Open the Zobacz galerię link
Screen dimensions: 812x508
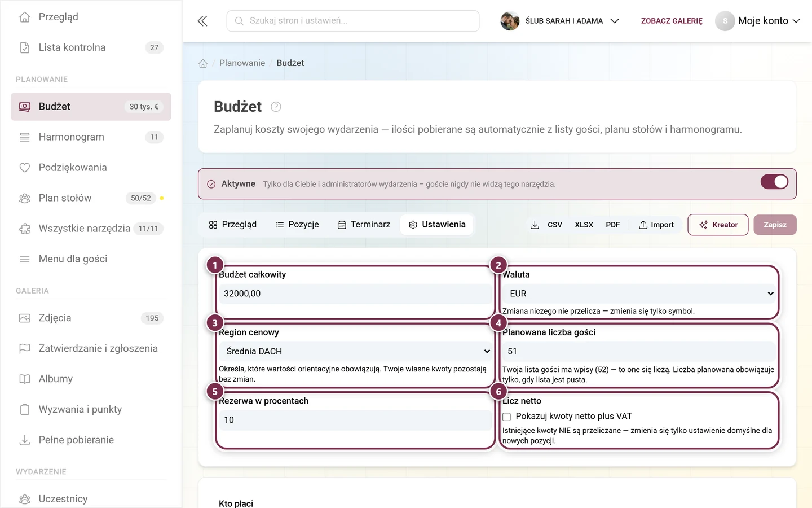click(x=672, y=21)
